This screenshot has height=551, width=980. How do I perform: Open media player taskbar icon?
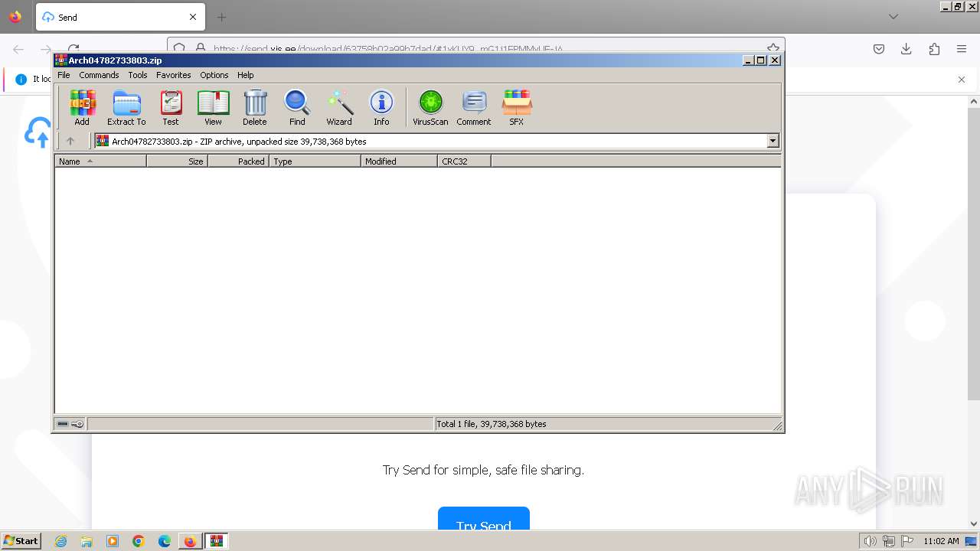coord(113,541)
